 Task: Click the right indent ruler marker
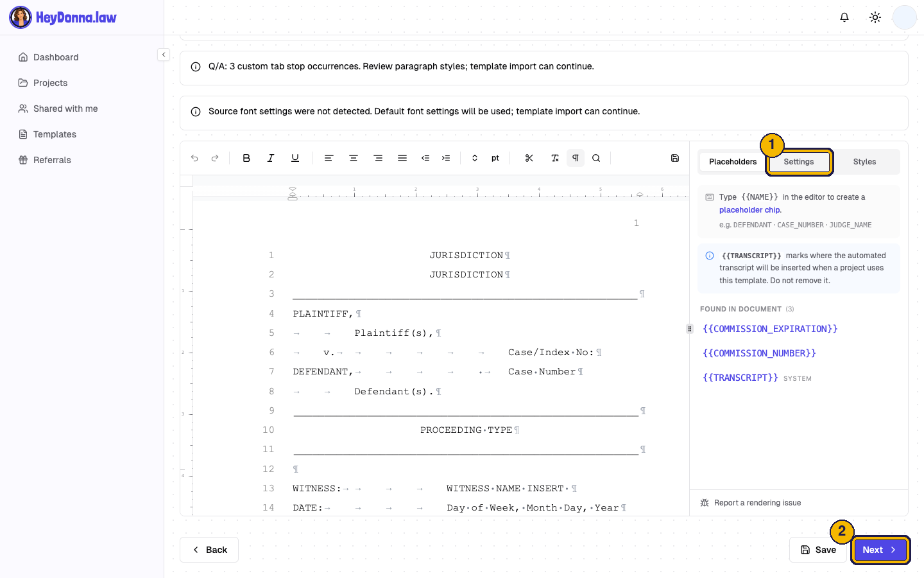[x=640, y=194]
